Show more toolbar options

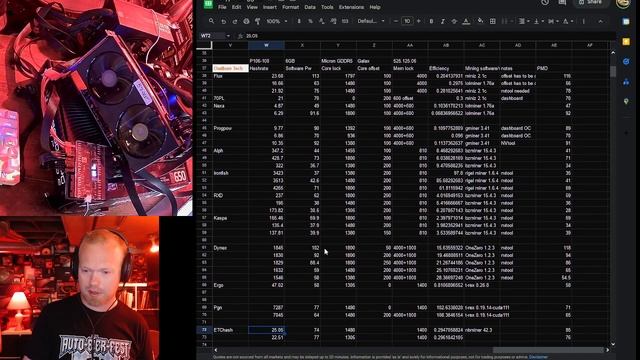[584, 21]
